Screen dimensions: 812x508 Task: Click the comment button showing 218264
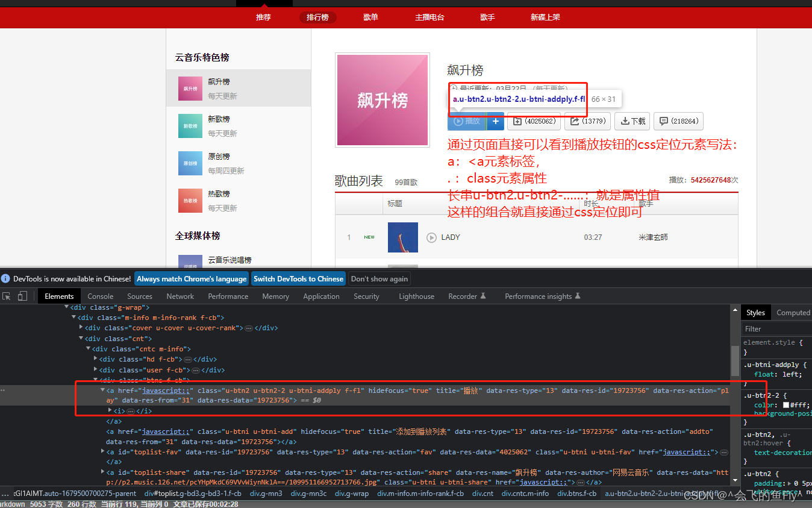pyautogui.click(x=678, y=121)
